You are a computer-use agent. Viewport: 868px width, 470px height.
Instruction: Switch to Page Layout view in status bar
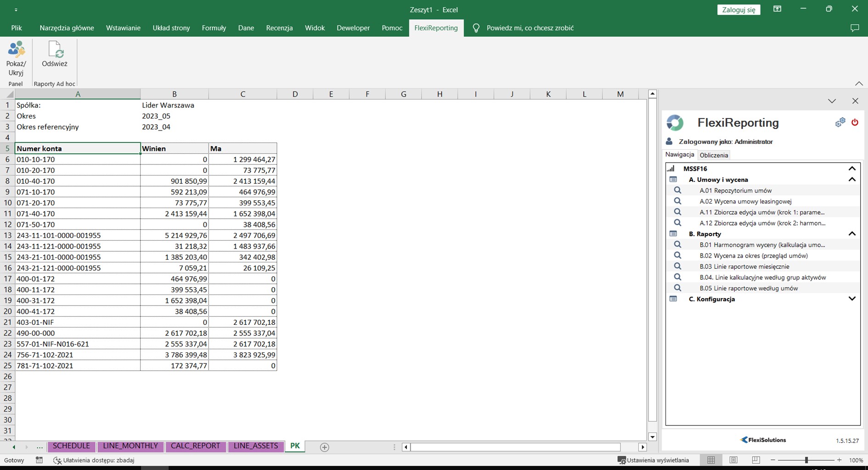[733, 460]
